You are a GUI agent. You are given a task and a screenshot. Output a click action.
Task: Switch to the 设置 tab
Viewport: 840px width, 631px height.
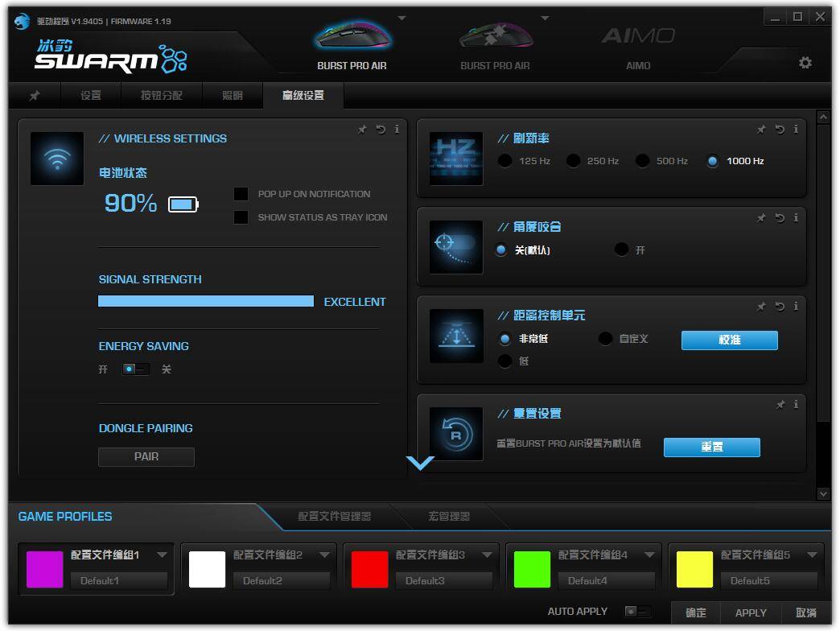91,95
